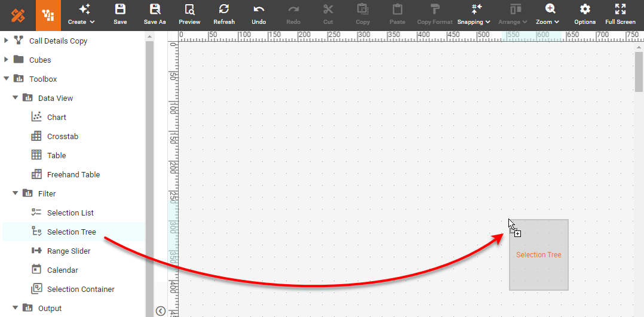The height and width of the screenshot is (317, 644).
Task: Click the Chart text label
Action: (57, 118)
